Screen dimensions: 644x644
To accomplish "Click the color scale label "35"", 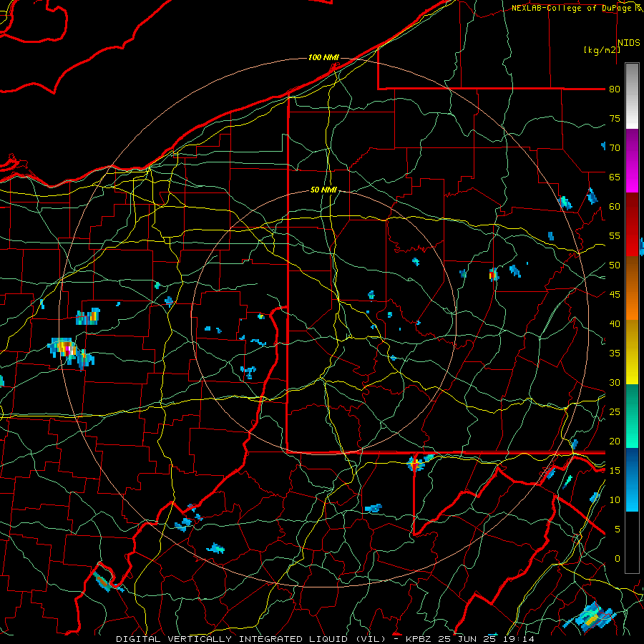I will 615,353.
